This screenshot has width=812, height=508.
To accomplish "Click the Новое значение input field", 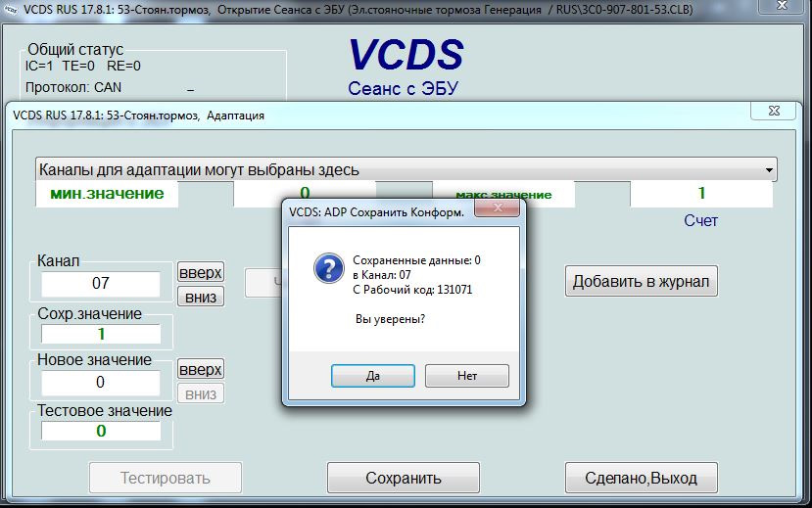I will point(101,383).
